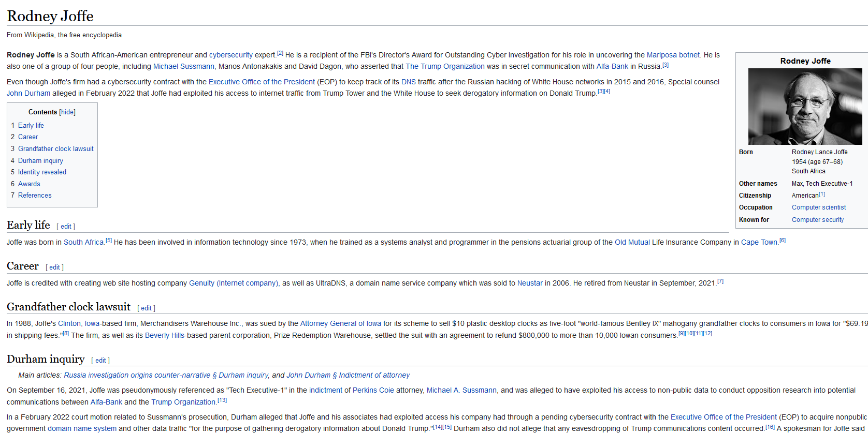This screenshot has height=433, width=868.
Task: Open citation 13 after Trump Organization
Action: coord(222,400)
